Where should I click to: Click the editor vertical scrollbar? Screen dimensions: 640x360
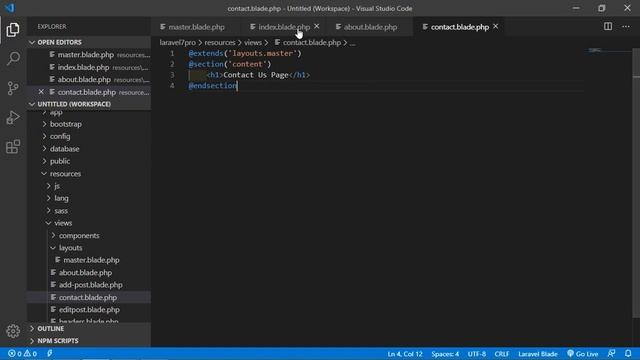[x=636, y=182]
